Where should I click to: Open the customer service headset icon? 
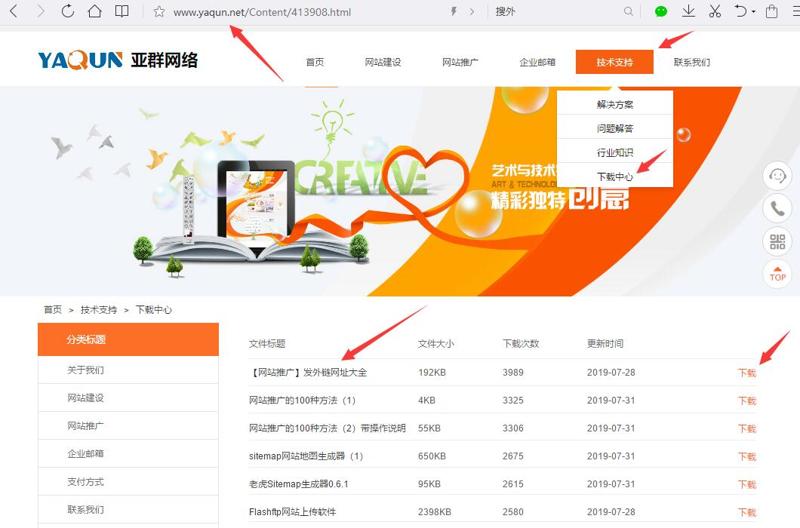(777, 176)
